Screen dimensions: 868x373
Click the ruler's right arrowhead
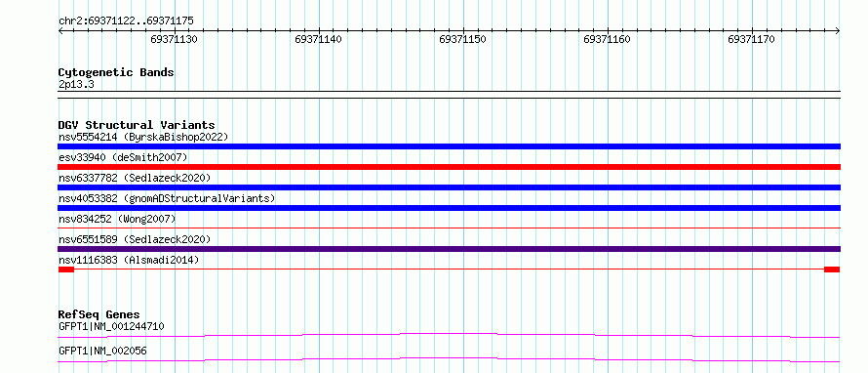(x=838, y=31)
